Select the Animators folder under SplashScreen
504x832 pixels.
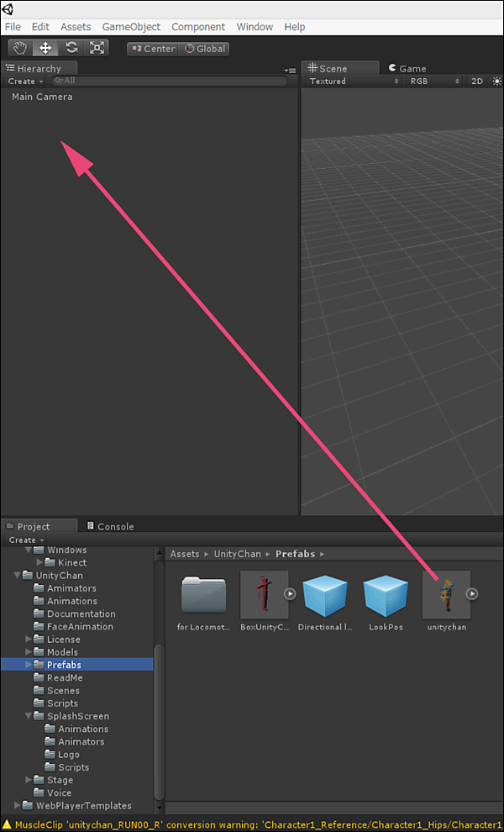pos(74,742)
